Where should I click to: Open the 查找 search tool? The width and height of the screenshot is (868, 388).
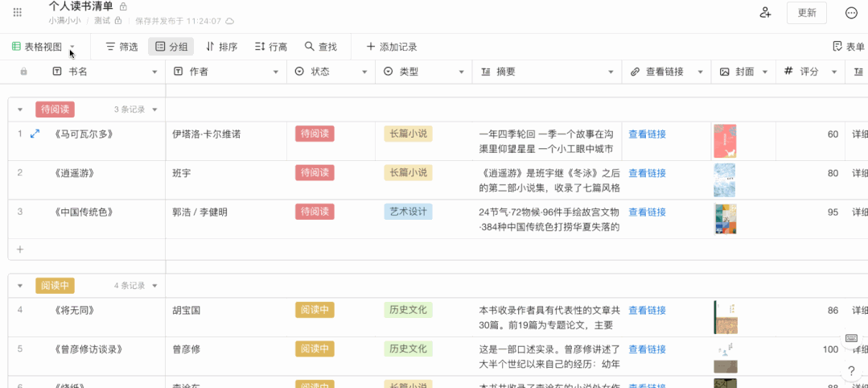point(320,47)
